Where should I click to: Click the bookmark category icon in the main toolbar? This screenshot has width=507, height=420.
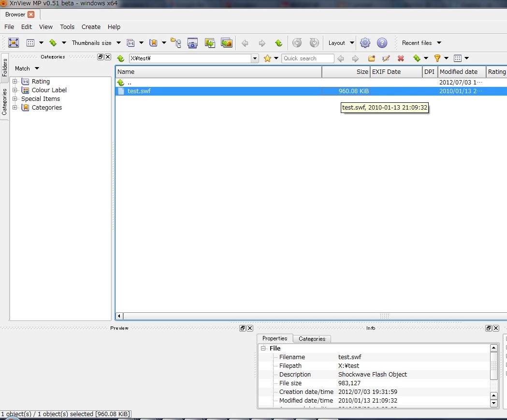[x=153, y=42]
